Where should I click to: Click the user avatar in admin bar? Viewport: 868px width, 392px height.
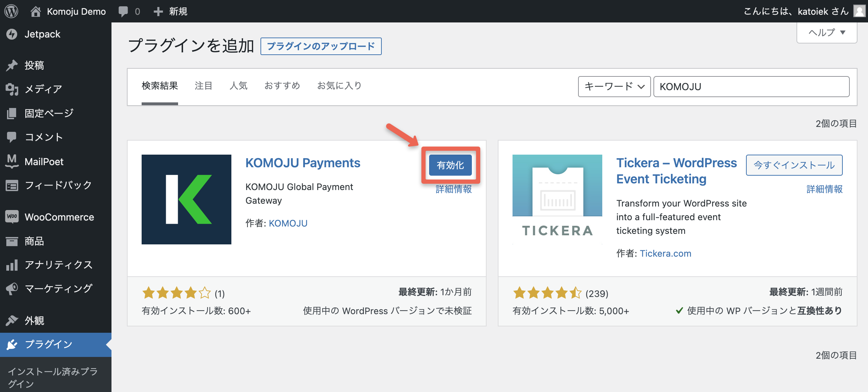tap(859, 11)
